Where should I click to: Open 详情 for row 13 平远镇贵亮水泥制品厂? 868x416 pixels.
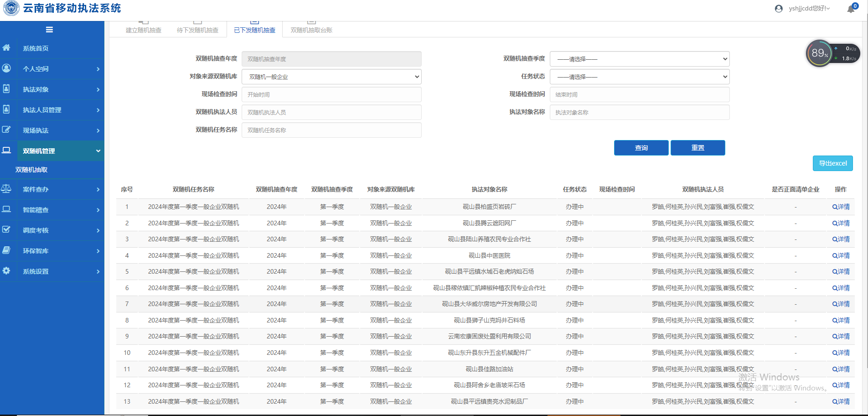tap(841, 401)
